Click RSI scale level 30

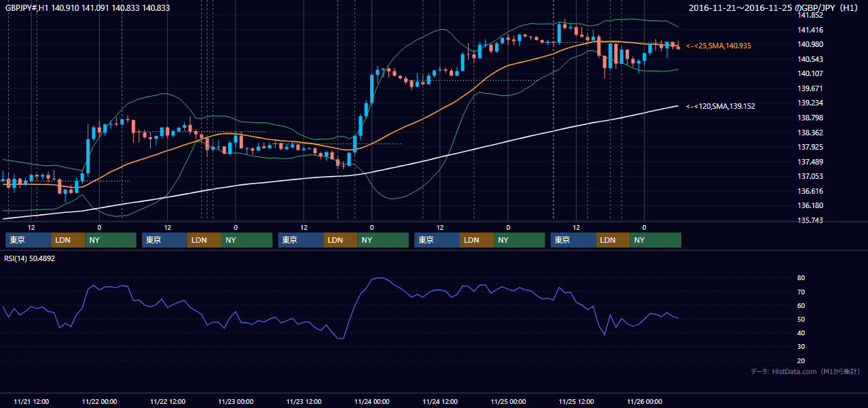[801, 347]
